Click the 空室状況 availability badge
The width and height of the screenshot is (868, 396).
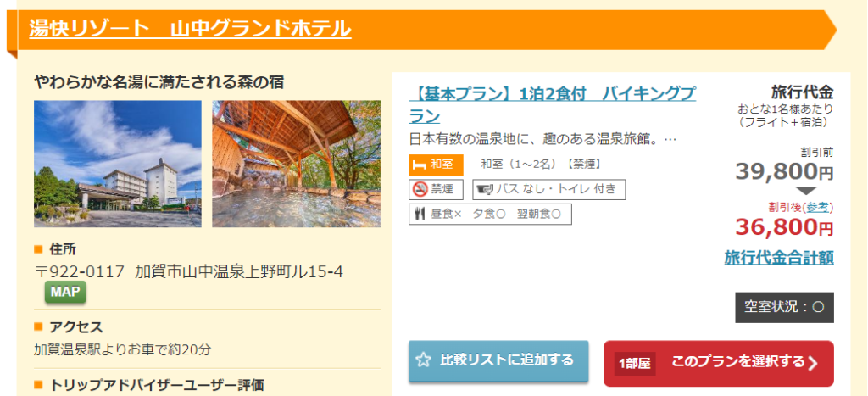pyautogui.click(x=784, y=307)
